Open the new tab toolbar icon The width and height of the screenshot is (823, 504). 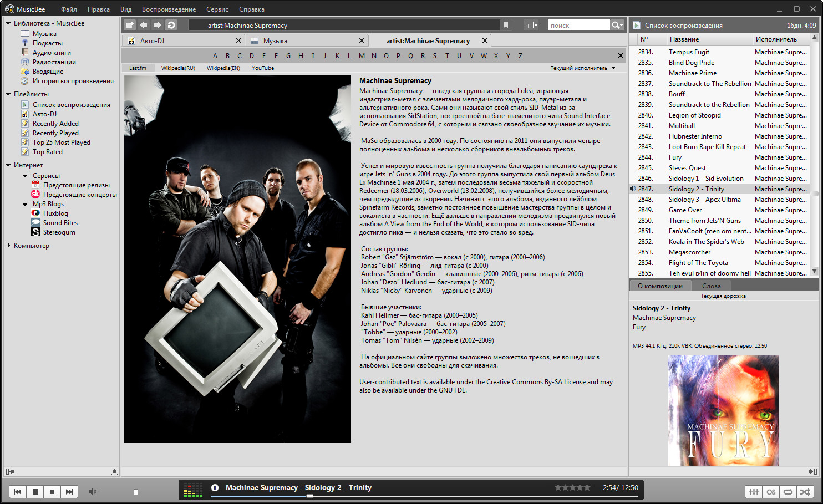(130, 25)
